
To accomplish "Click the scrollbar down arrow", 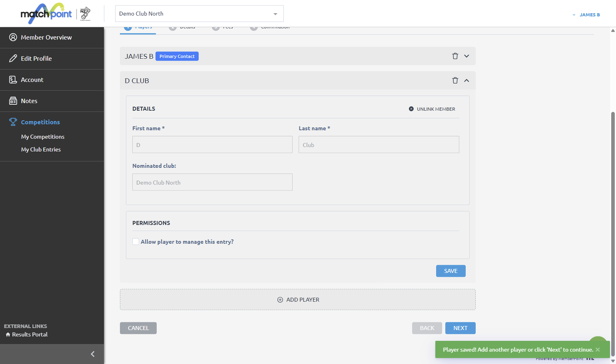I will pos(613,361).
